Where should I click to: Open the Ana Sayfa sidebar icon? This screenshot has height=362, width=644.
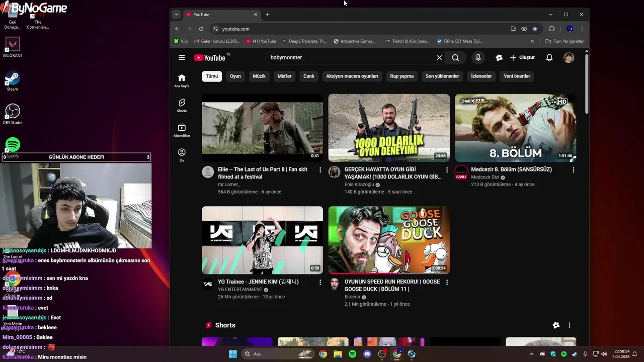click(x=182, y=80)
